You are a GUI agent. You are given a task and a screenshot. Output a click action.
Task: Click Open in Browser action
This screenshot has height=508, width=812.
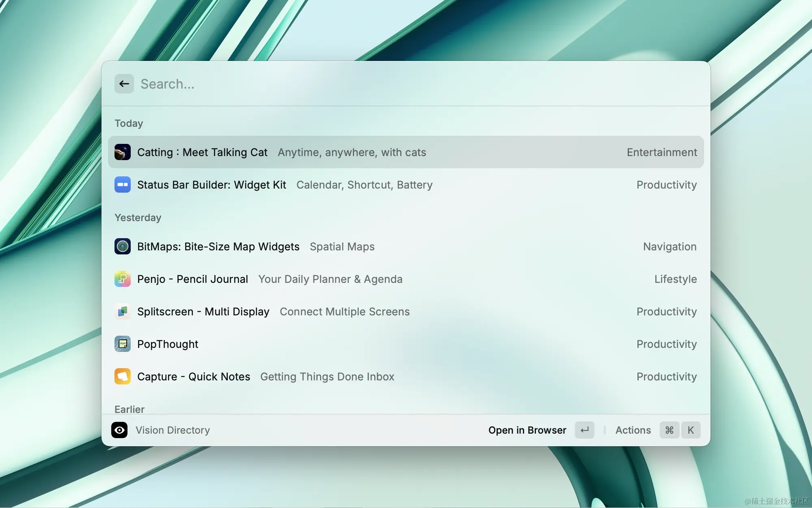click(x=527, y=430)
